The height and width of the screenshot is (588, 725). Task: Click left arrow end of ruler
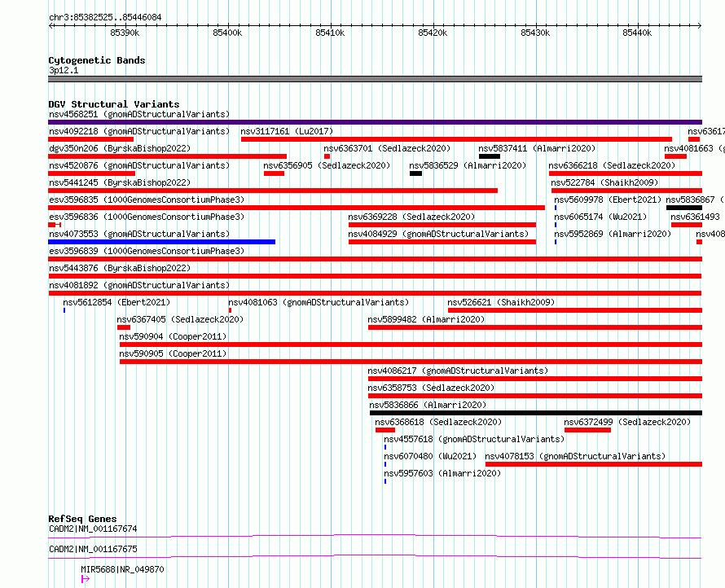(51, 25)
